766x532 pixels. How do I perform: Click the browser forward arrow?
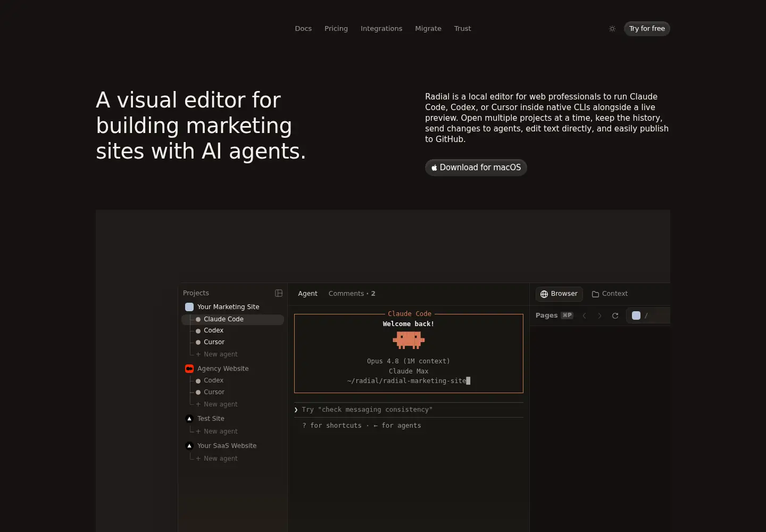[600, 315]
